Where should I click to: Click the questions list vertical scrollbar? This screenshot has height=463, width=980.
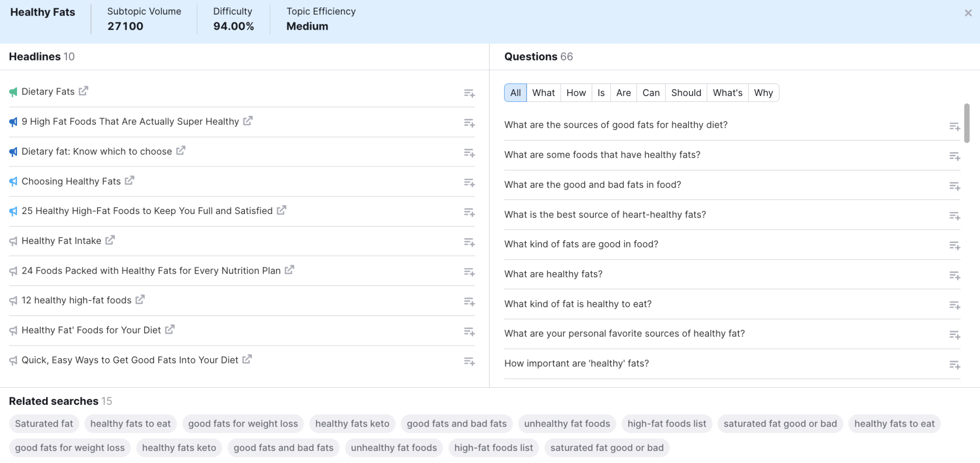point(966,123)
